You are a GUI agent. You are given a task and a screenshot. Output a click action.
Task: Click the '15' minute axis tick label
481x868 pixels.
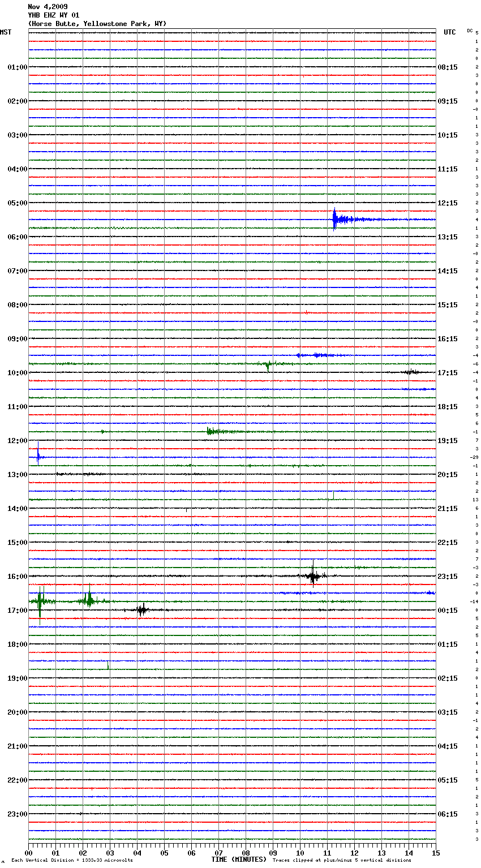[x=436, y=853]
